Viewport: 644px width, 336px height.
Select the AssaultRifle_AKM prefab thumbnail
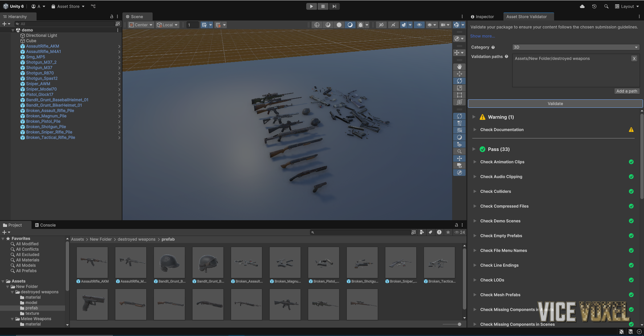92,262
